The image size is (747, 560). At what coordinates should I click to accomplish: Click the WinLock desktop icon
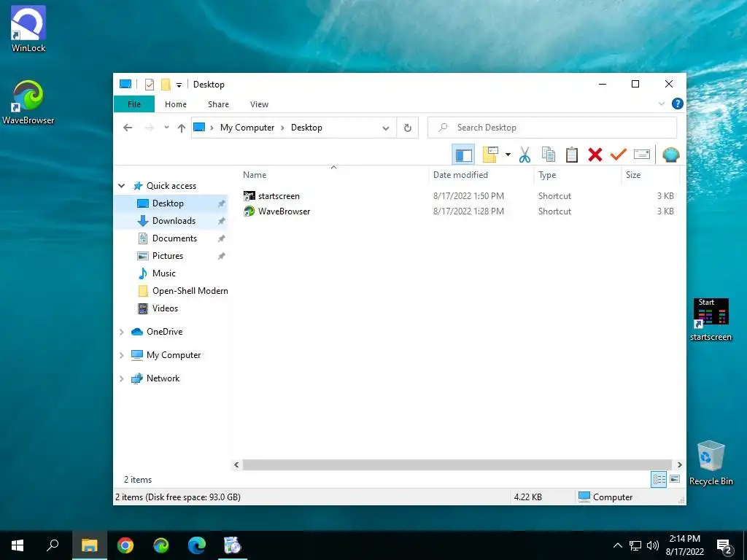tap(28, 29)
